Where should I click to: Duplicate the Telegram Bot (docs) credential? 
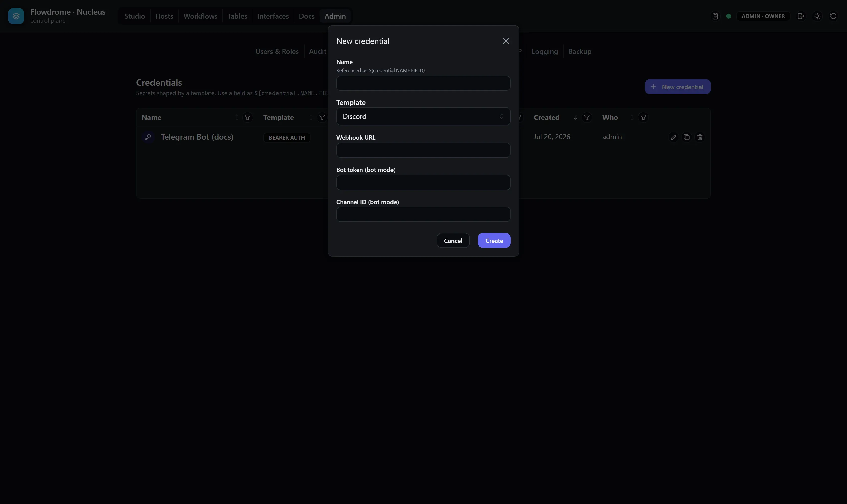pos(686,137)
